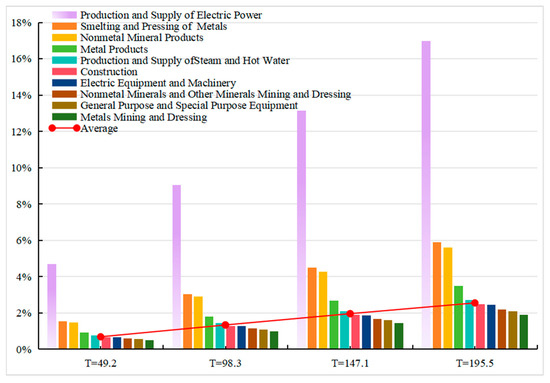The width and height of the screenshot is (550, 383).
Task: Click the red Average point at T=195.5
Action: coord(475,303)
